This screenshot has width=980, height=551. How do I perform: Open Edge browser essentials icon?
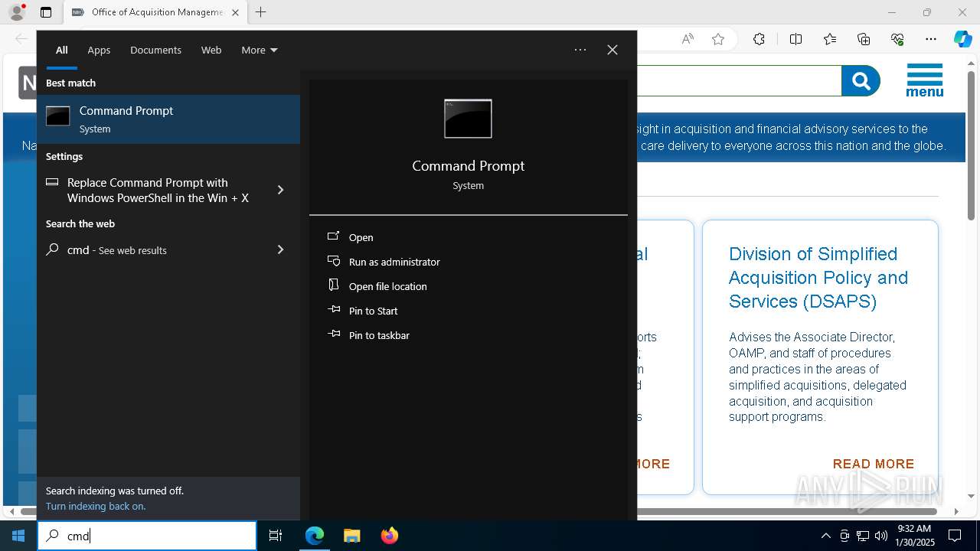point(897,39)
